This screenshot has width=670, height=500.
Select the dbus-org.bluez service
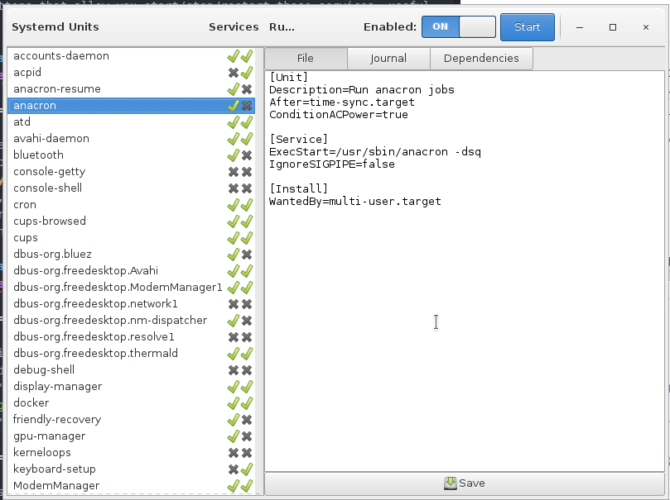[131, 254]
